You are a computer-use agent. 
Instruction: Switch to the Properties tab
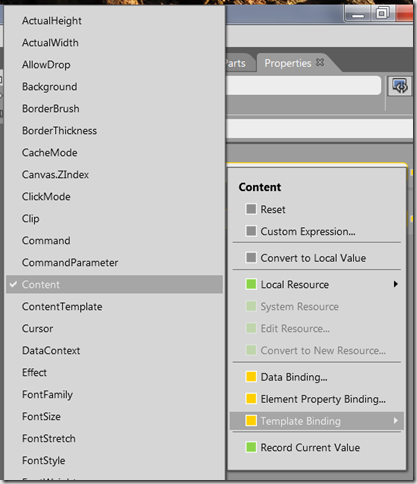(288, 63)
